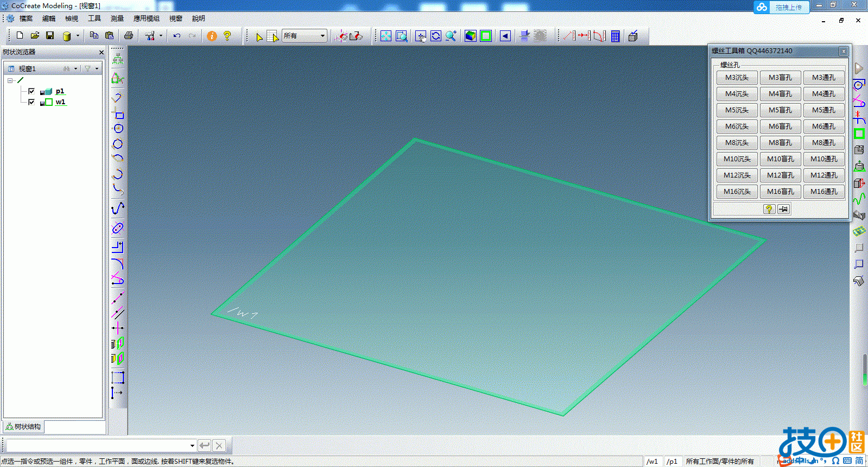The image size is (868, 467).
Task: Select the p1 part in tree
Action: (60, 91)
